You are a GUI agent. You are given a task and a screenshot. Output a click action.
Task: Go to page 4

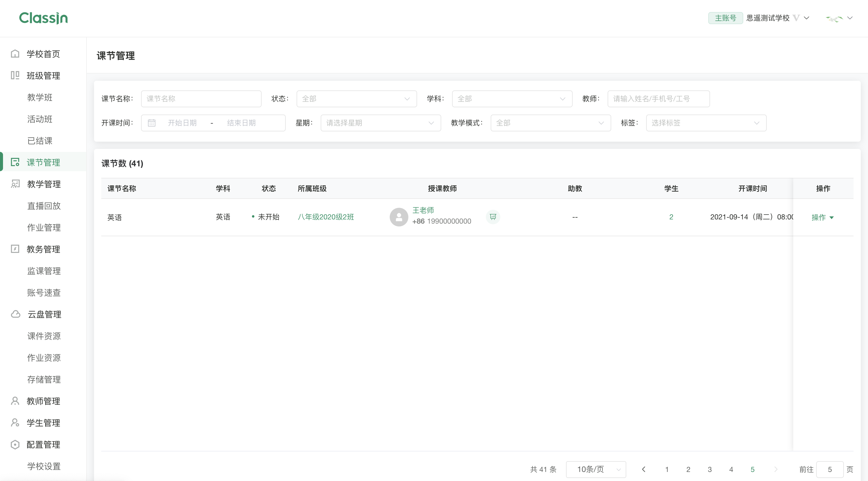point(731,469)
